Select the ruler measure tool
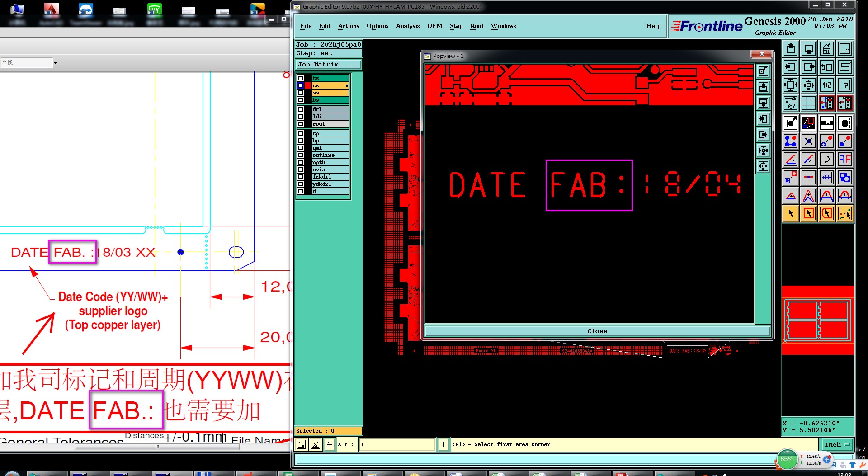Viewport: 868px width, 476px height. coord(826,123)
